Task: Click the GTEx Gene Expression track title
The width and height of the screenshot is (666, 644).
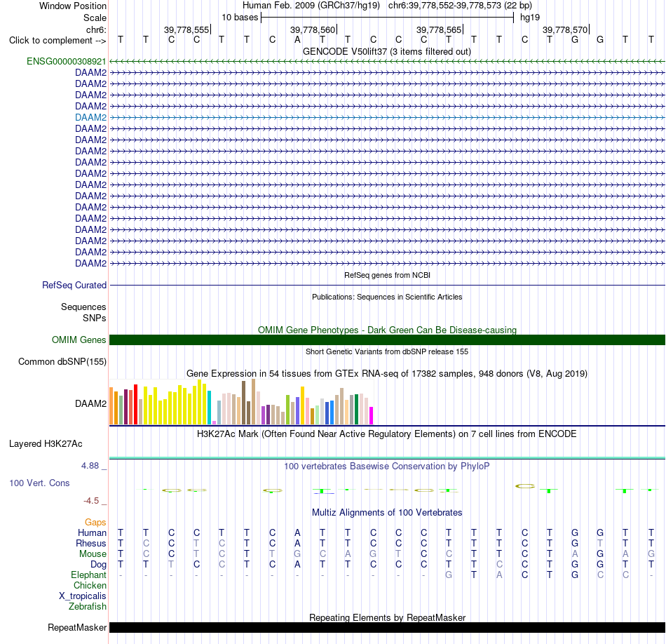Action: pyautogui.click(x=387, y=374)
